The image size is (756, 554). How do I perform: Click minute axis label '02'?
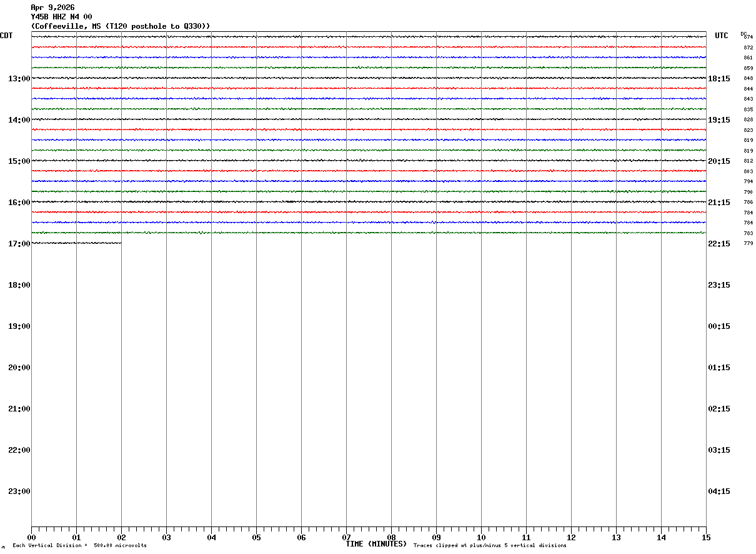121,538
